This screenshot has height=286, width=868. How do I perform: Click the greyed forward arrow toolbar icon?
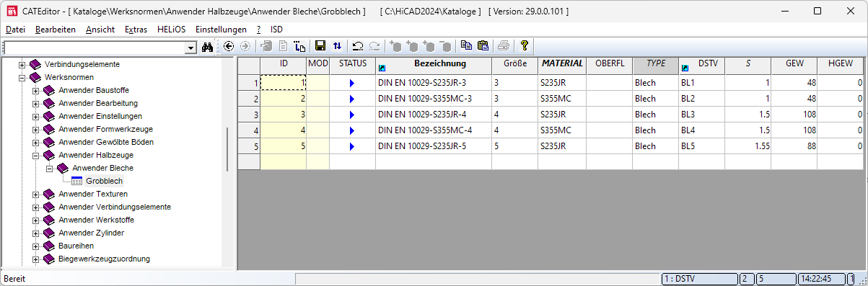pos(245,46)
